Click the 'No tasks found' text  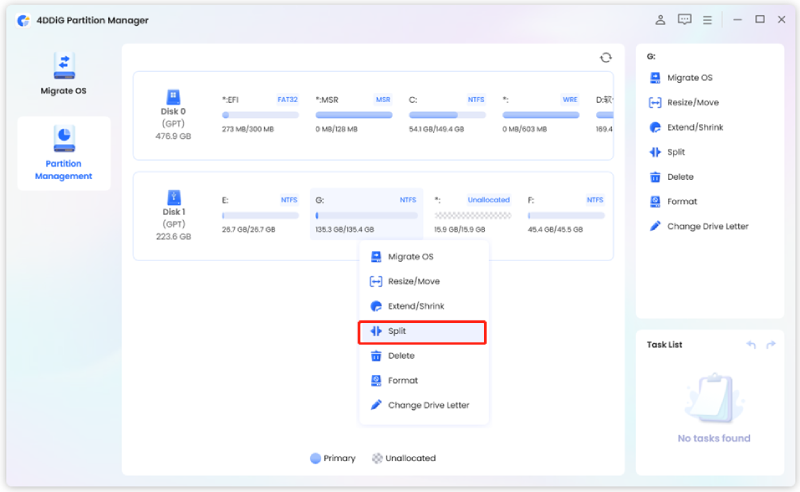[x=714, y=438]
